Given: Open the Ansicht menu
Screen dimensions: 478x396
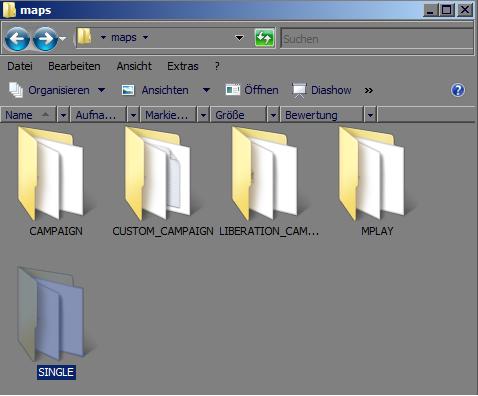Looking at the screenshot, I should [x=134, y=66].
